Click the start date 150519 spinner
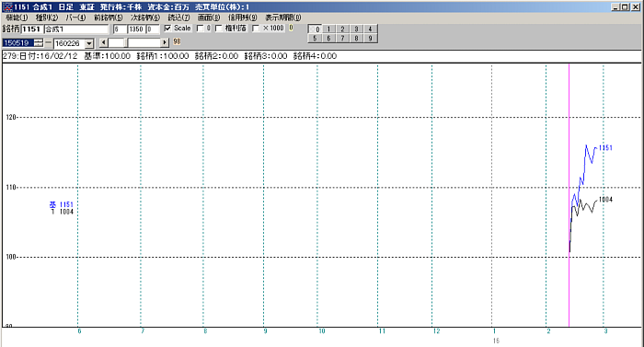 (x=39, y=42)
